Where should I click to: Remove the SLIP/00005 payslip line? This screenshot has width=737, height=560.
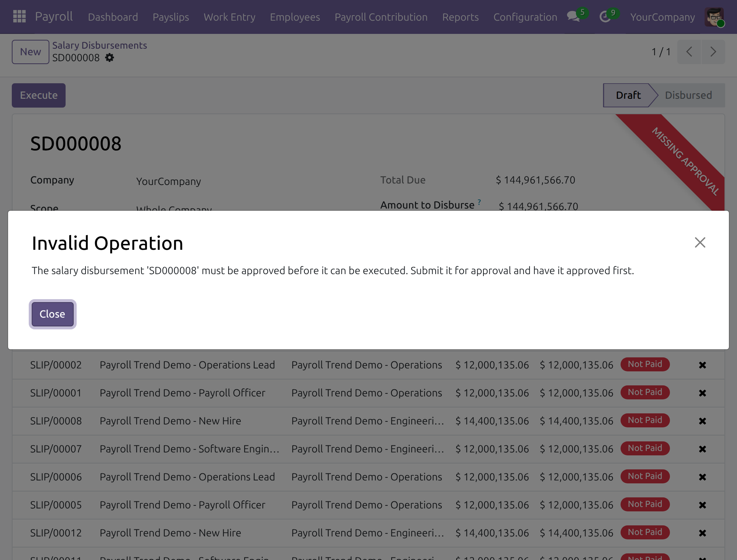(702, 505)
